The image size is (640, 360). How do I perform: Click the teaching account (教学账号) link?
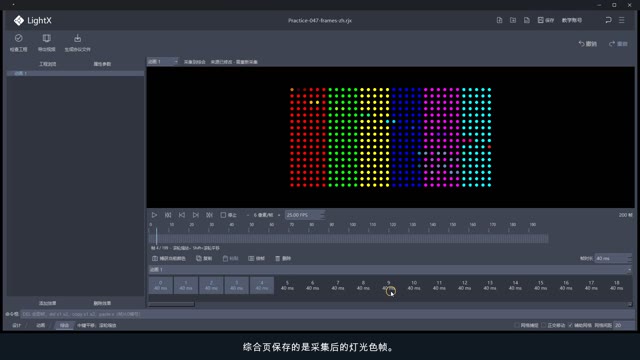(x=572, y=20)
